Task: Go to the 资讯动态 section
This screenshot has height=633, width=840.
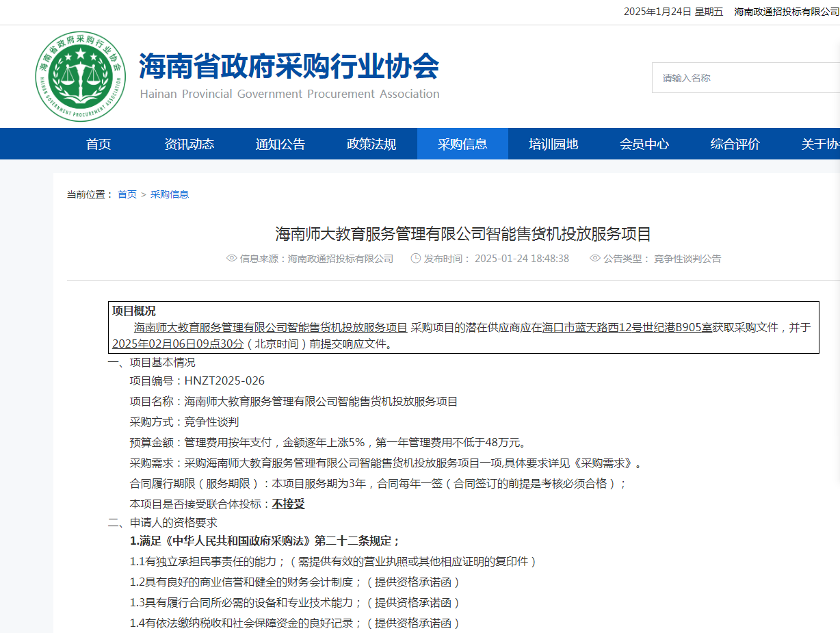Action: click(189, 144)
